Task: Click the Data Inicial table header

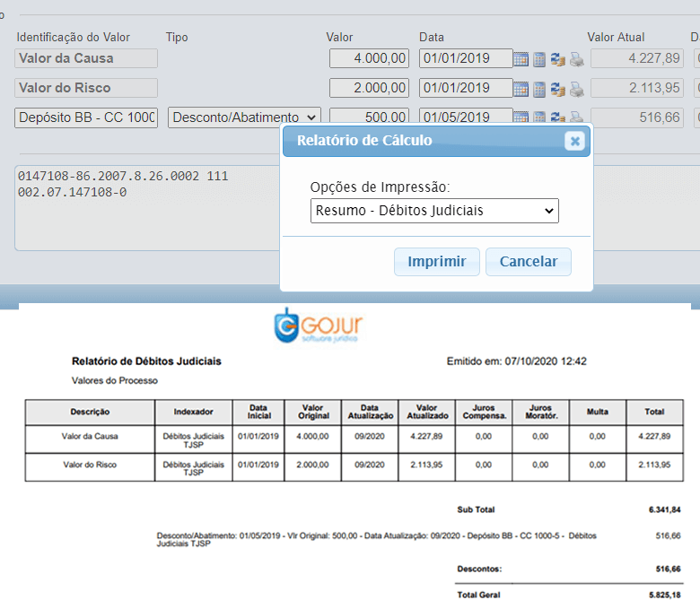Action: click(258, 412)
